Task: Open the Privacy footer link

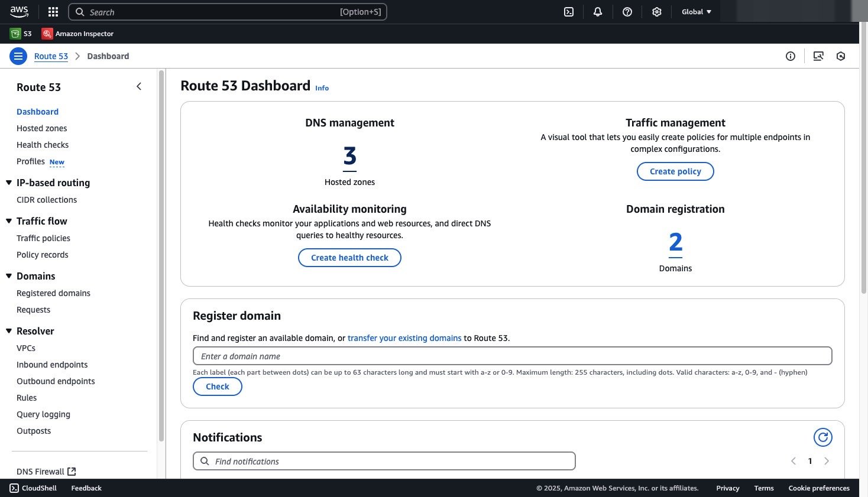Action: pos(728,488)
